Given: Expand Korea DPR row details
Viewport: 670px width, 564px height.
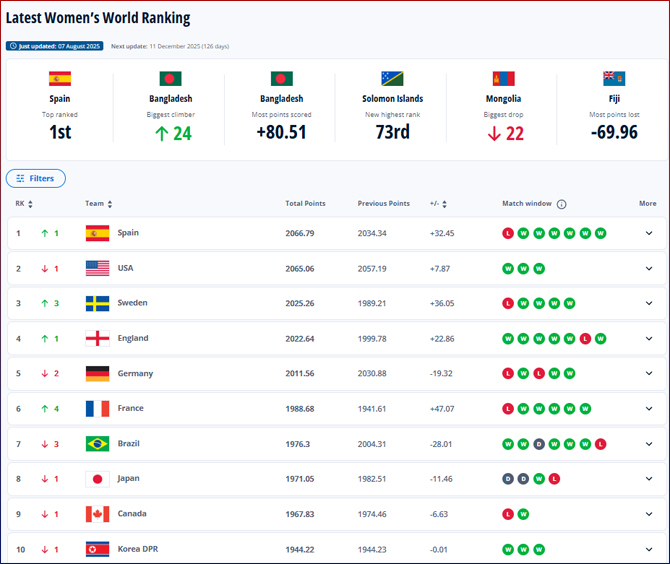Looking at the screenshot, I should tap(648, 549).
